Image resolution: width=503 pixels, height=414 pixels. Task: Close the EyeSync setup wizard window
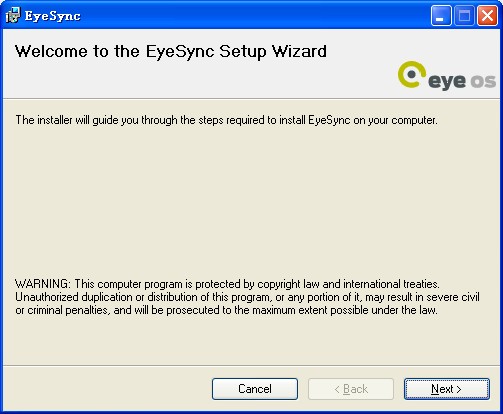coord(487,15)
